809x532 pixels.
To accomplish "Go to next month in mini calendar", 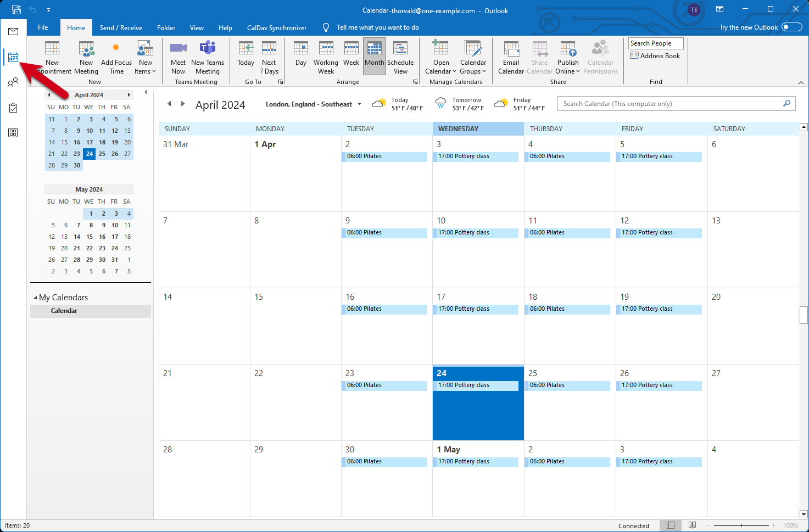I will tap(129, 95).
